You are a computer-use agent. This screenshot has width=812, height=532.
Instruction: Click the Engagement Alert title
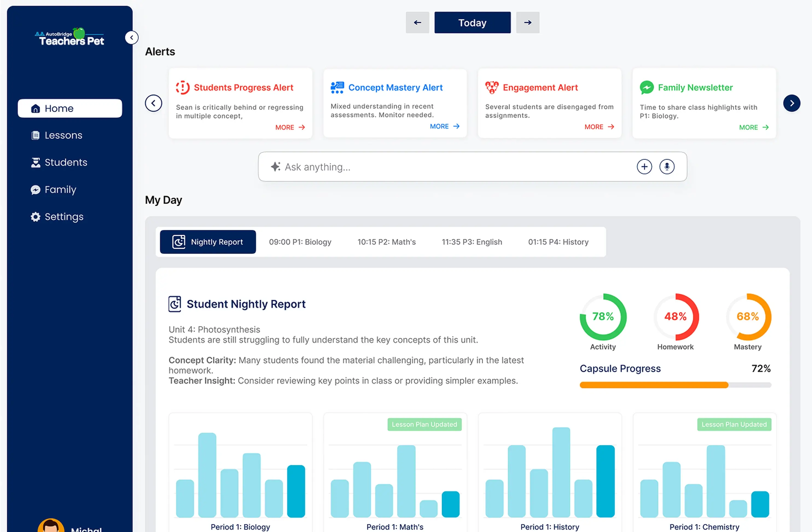click(x=540, y=87)
